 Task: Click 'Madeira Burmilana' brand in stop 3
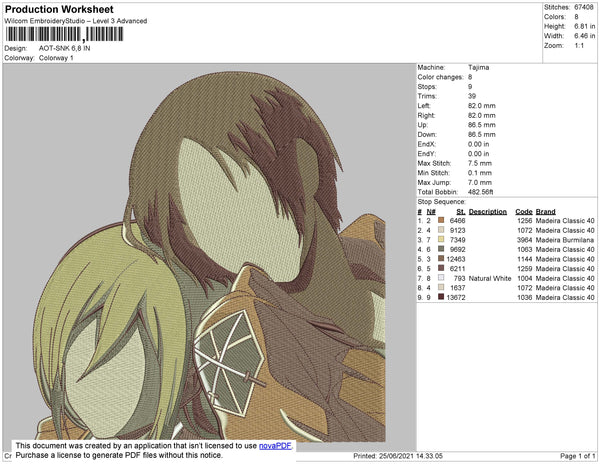[565, 240]
